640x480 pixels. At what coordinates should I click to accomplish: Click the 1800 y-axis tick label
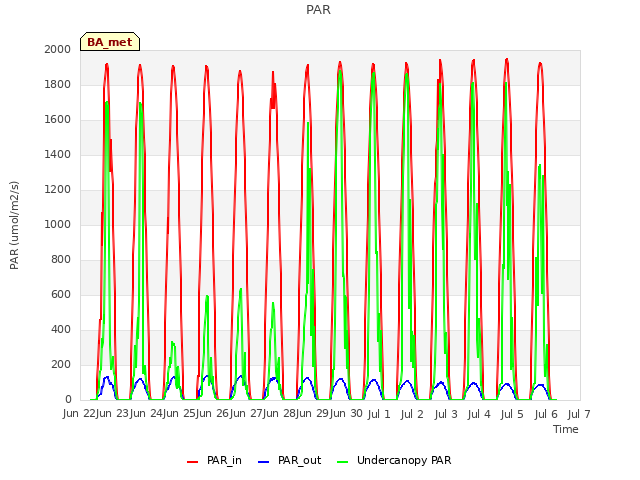click(58, 84)
